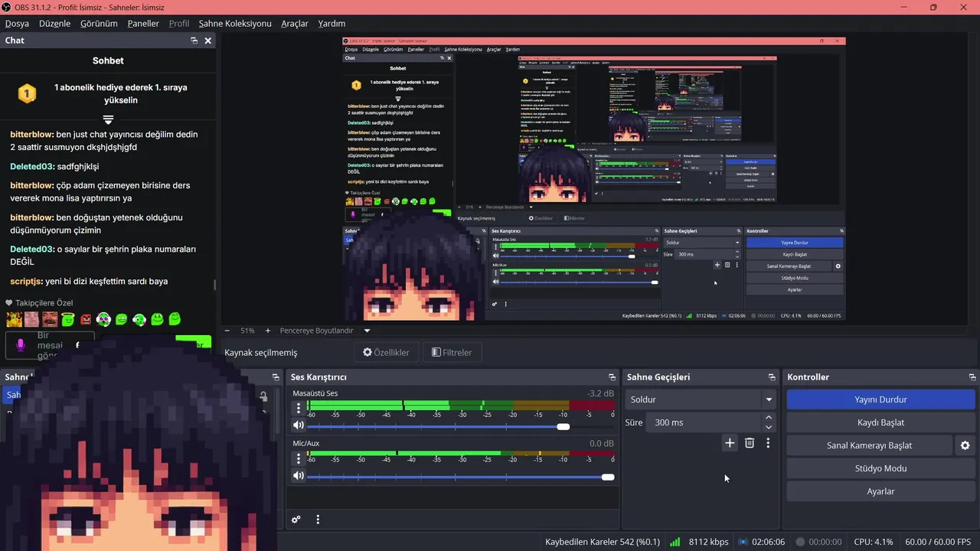Mute the Masaüstü Ses channel
The height and width of the screenshot is (551, 980).
(299, 425)
